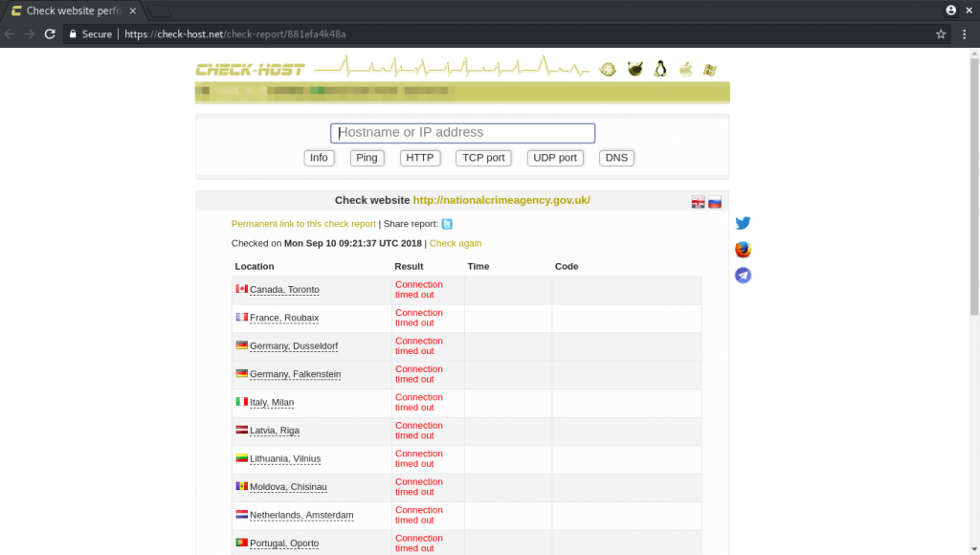Click the Twitter bird in the sidebar

(x=743, y=223)
